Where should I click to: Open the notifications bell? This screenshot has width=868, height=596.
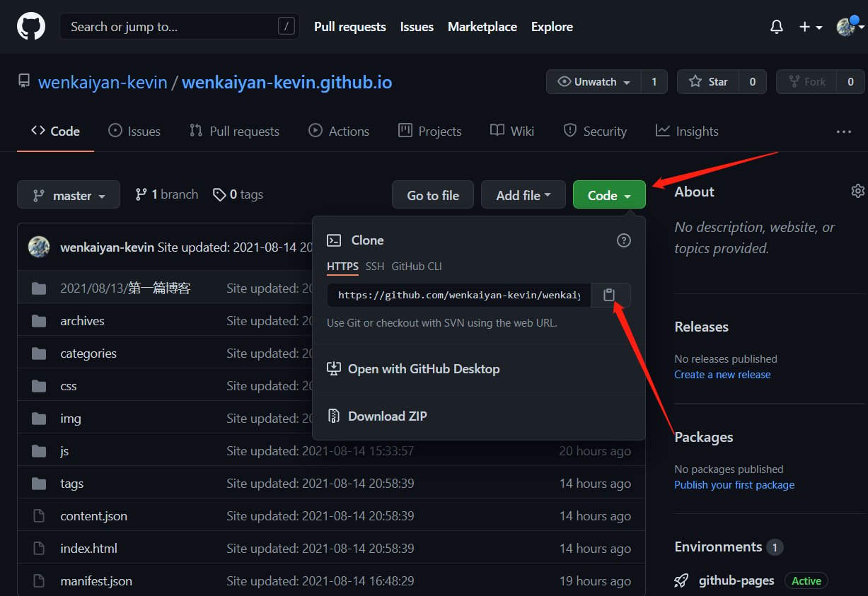tap(777, 27)
